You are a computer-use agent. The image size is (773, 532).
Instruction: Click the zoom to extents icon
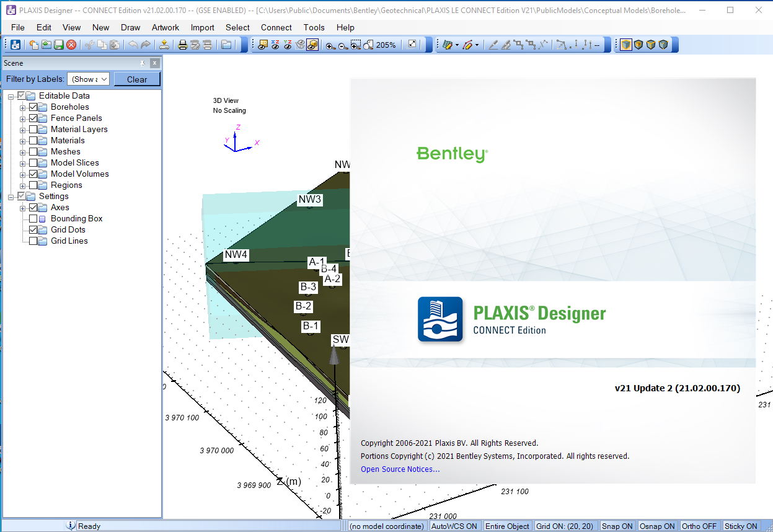tap(368, 45)
